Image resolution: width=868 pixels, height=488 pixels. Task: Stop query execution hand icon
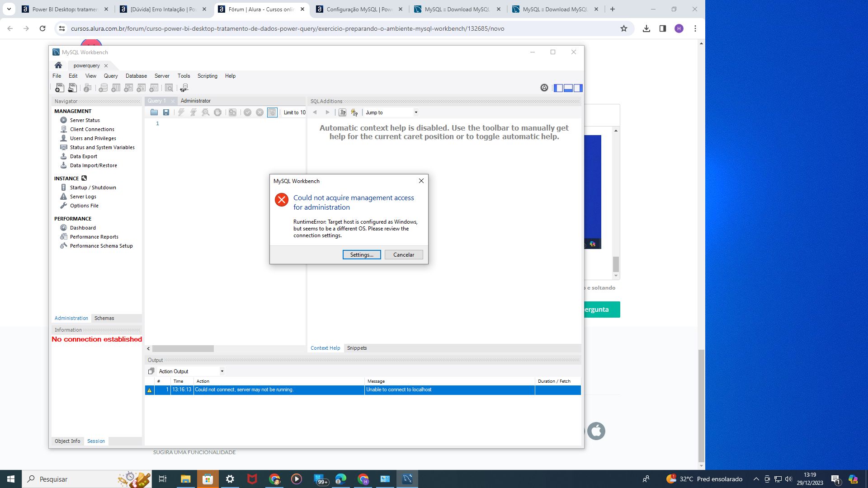click(x=217, y=113)
